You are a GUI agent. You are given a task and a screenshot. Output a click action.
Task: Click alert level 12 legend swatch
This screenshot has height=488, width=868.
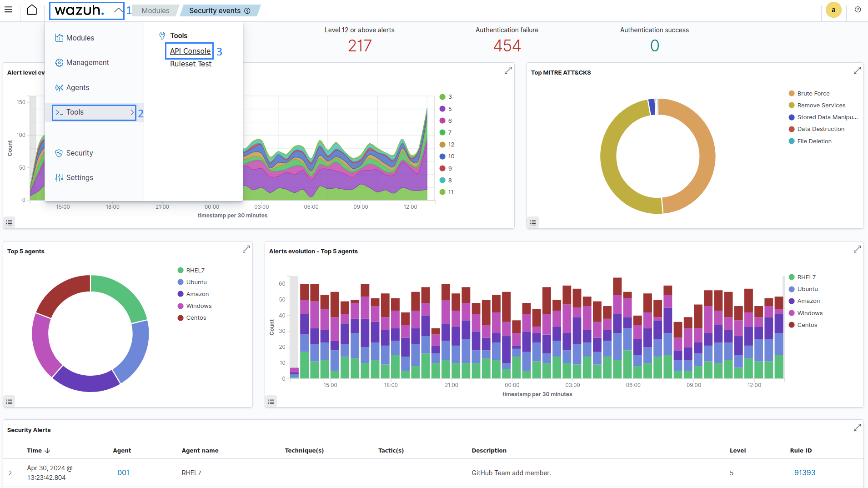[442, 145]
